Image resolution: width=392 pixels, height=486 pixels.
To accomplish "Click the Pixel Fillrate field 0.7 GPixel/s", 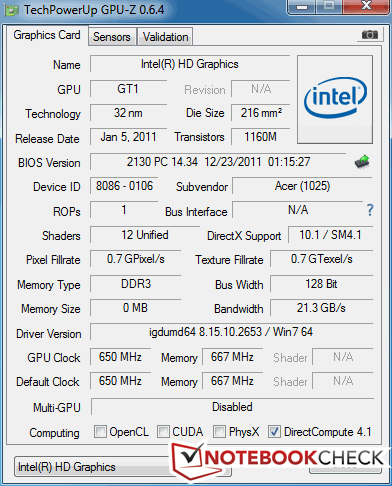I will click(136, 259).
